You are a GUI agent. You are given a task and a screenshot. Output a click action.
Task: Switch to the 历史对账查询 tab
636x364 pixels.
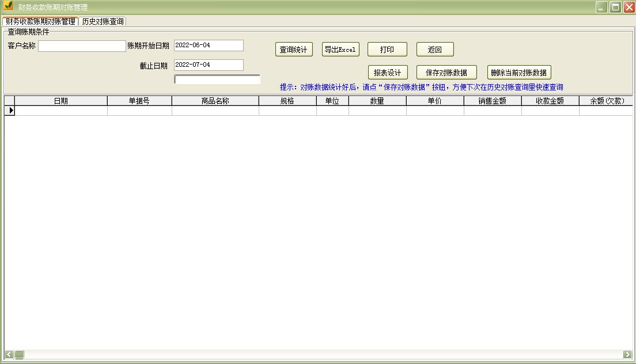tap(103, 21)
